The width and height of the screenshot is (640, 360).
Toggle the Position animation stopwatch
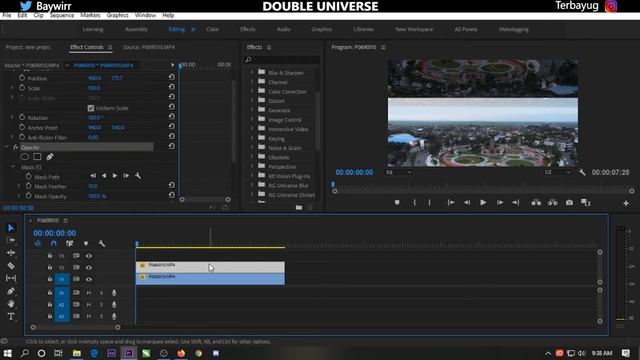click(22, 78)
